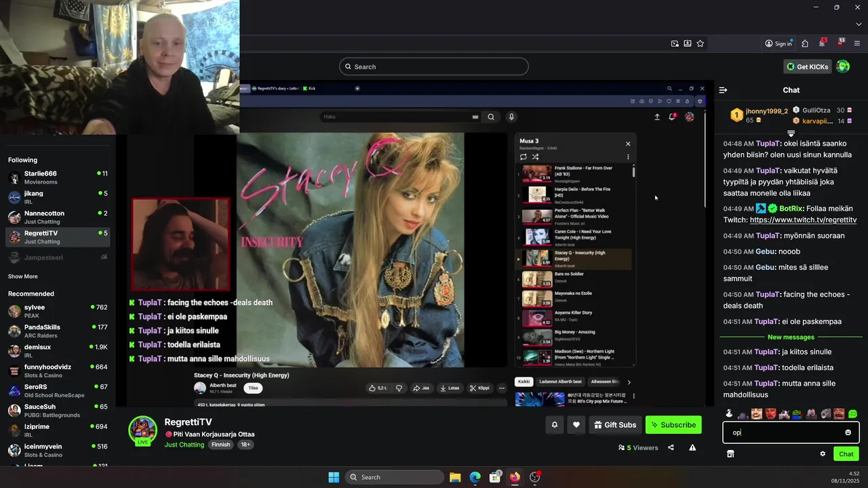
Task: Open the Kick user avatar menu
Action: click(x=843, y=66)
